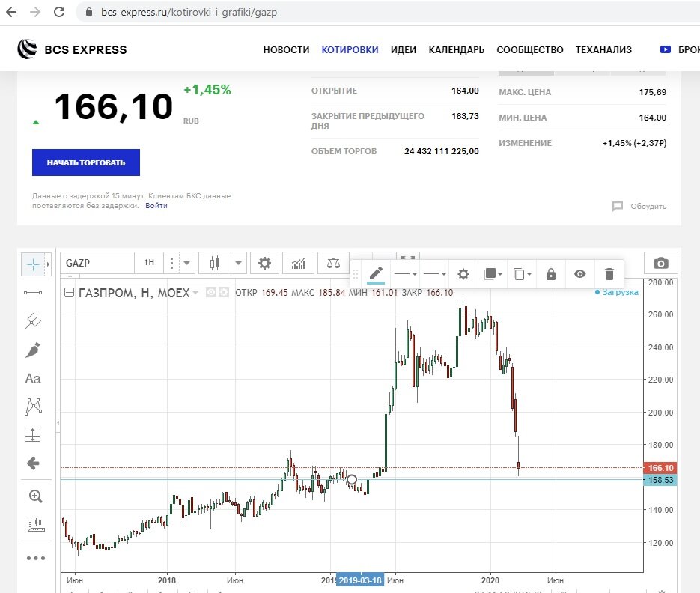Lock the selected drawing
Screen dimensions: 700x593
(x=551, y=274)
